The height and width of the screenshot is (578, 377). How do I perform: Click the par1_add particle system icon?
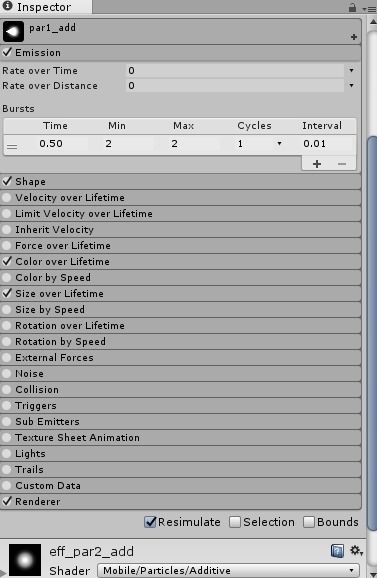pyautogui.click(x=13, y=31)
